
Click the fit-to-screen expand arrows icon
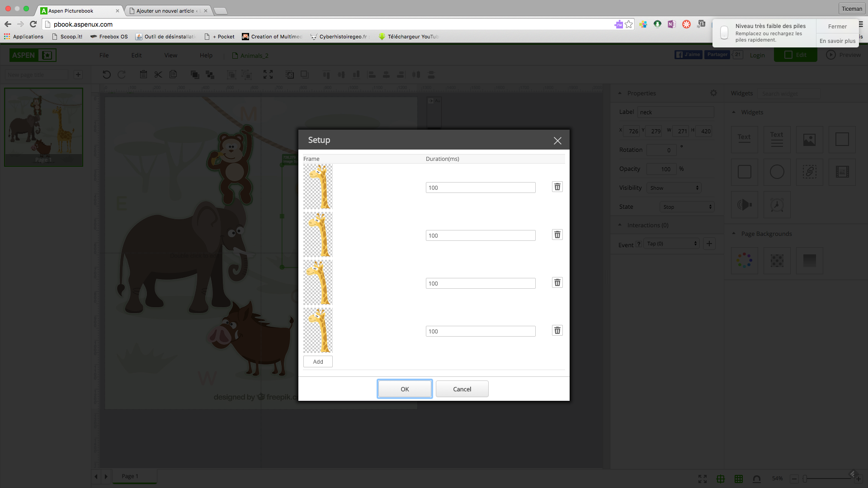click(268, 75)
